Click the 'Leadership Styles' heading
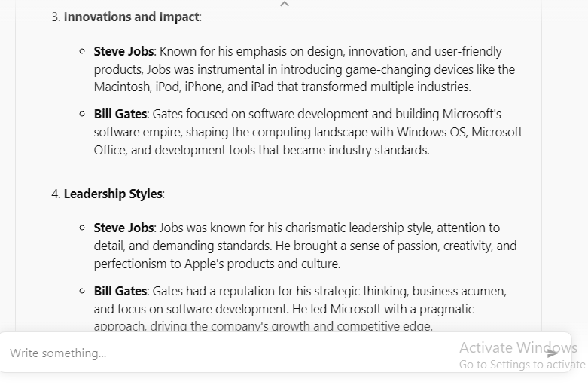This screenshot has width=588, height=391. [113, 194]
